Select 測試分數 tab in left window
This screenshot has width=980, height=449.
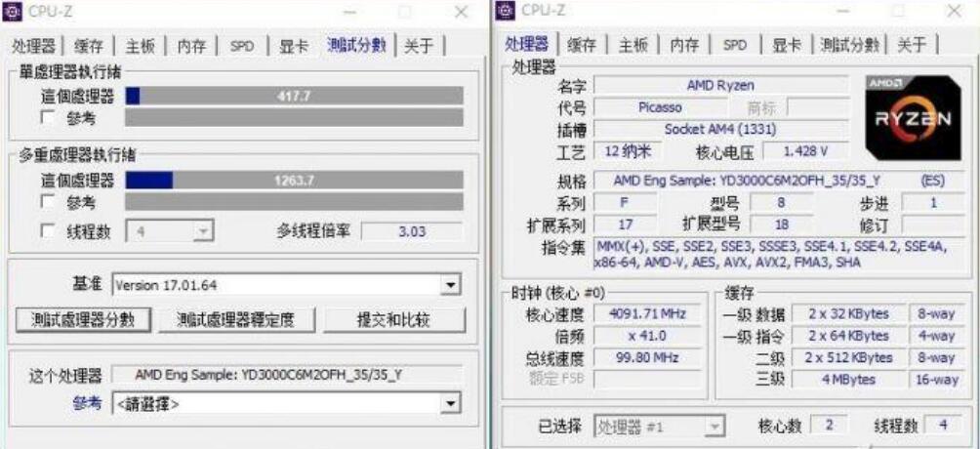coord(356,45)
